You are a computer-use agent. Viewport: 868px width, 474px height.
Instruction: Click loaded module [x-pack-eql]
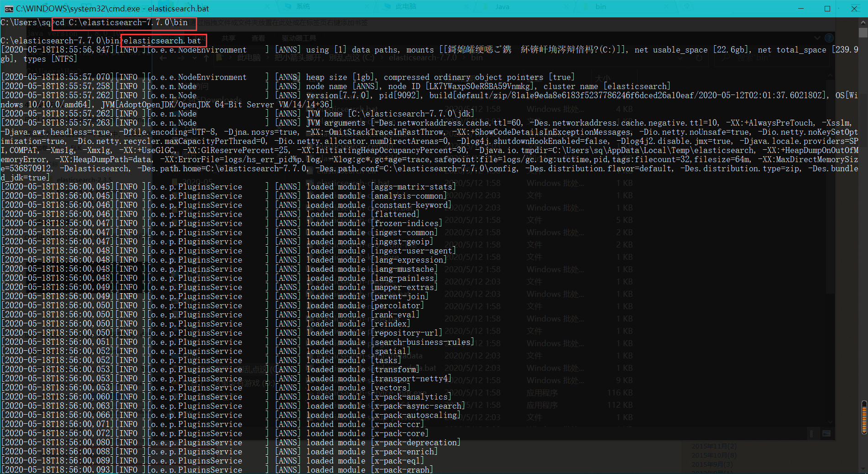point(365,461)
